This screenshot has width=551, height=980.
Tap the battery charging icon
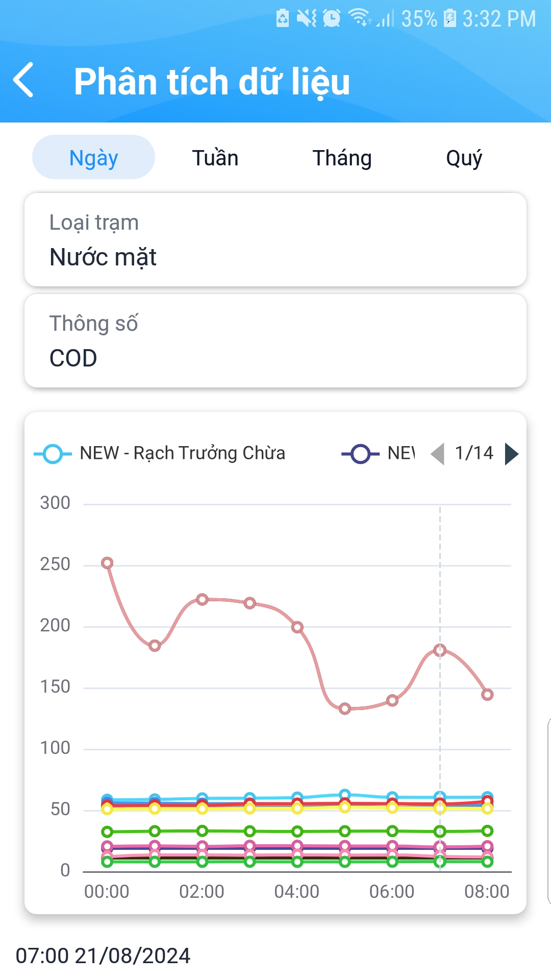point(449,18)
